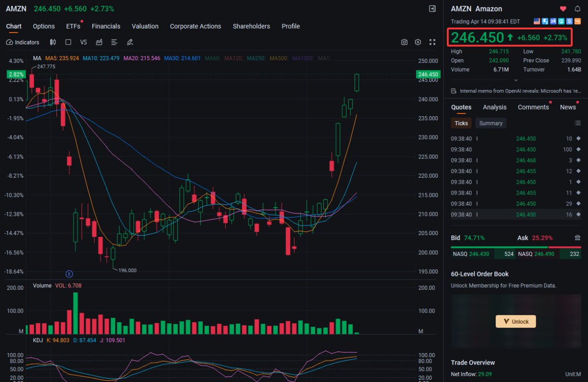This screenshot has height=382, width=588.
Task: Select the Analysis tab
Action: click(x=494, y=107)
